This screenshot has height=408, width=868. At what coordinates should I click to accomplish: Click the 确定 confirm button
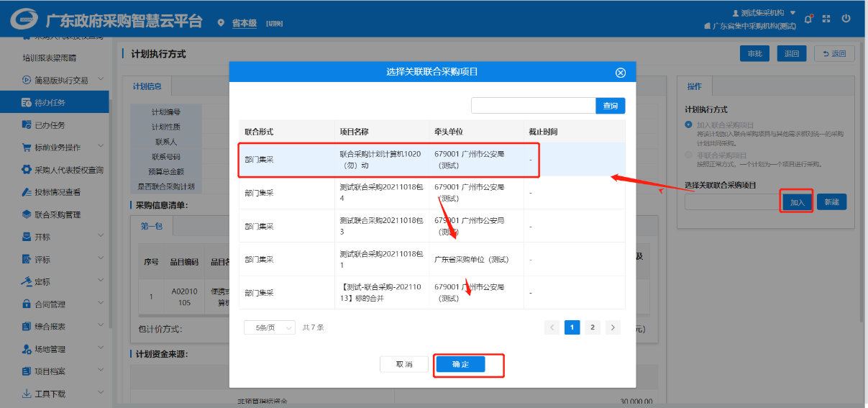point(460,365)
